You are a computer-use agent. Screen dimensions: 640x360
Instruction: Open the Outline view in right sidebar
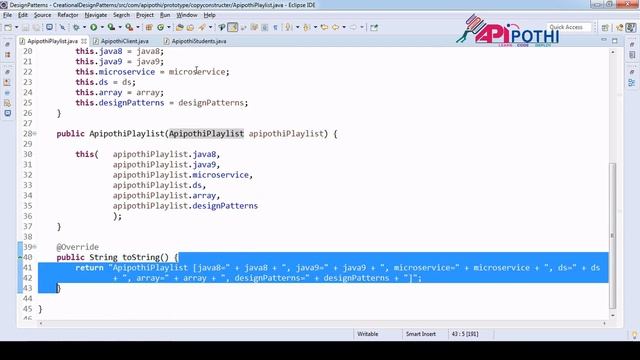click(632, 83)
